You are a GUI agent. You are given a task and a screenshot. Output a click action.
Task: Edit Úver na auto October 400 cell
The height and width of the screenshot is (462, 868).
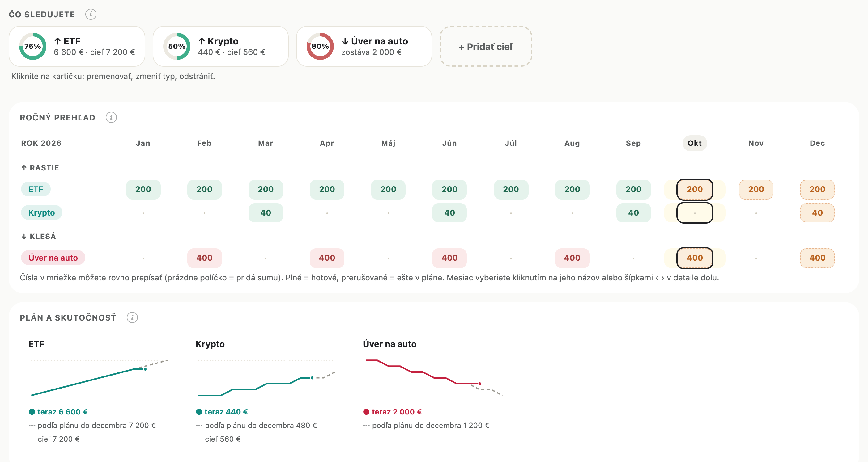pyautogui.click(x=695, y=258)
